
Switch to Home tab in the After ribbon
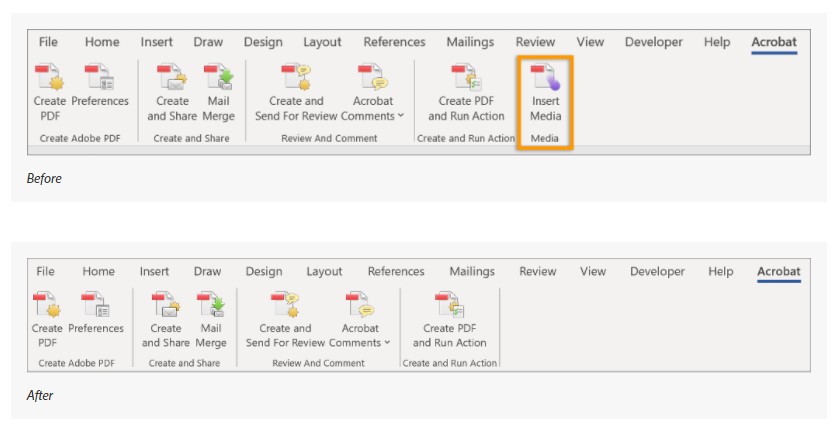(98, 271)
